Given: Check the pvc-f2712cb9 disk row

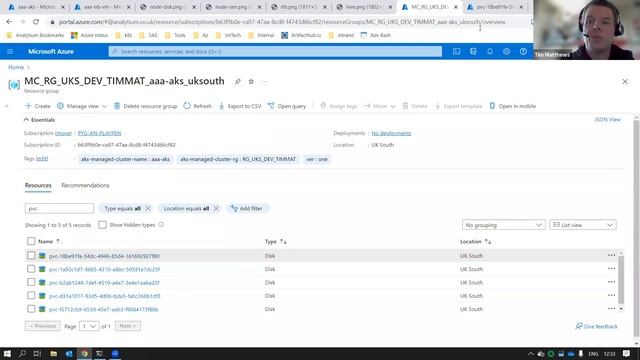Looking at the screenshot, I should [x=31, y=309].
